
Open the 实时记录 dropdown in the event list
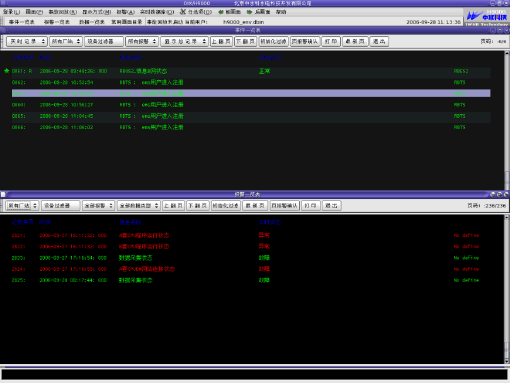[27, 41]
